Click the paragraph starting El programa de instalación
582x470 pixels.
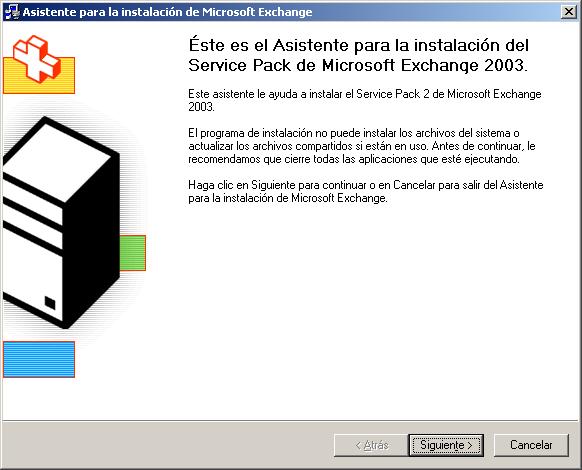pyautogui.click(x=362, y=146)
